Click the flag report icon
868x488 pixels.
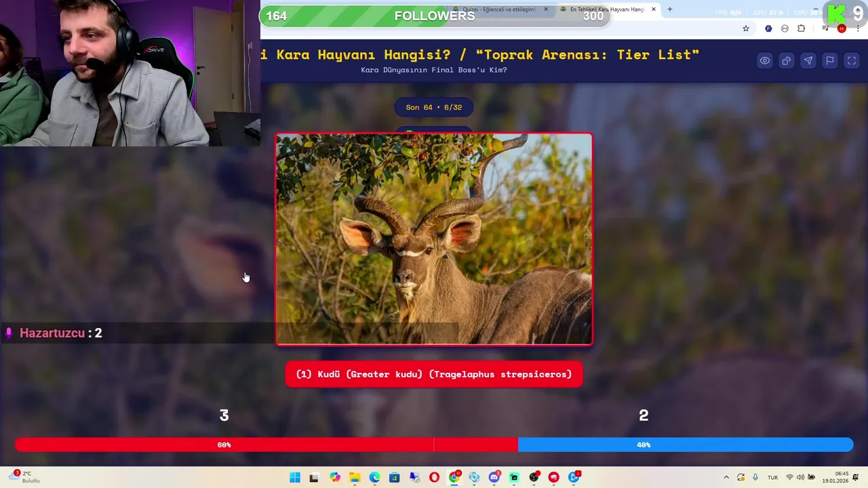pyautogui.click(x=830, y=61)
